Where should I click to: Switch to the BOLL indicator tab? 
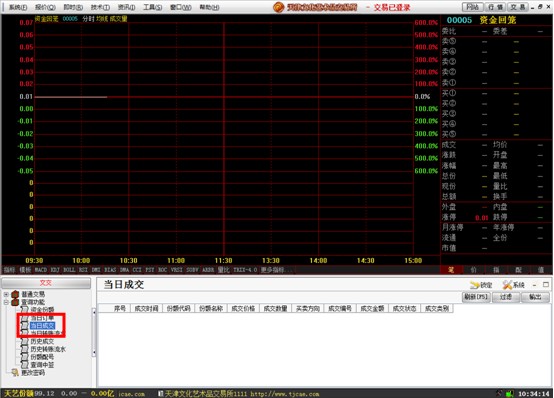coord(69,270)
